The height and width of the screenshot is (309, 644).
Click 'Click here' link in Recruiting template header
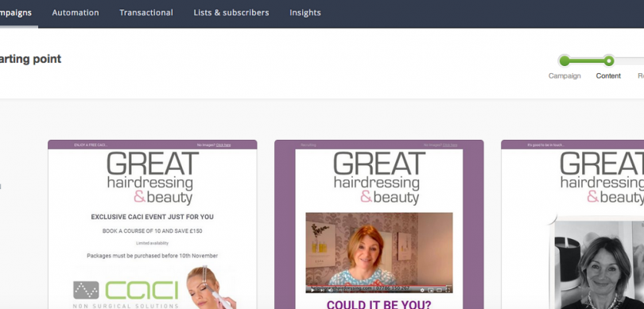click(450, 145)
